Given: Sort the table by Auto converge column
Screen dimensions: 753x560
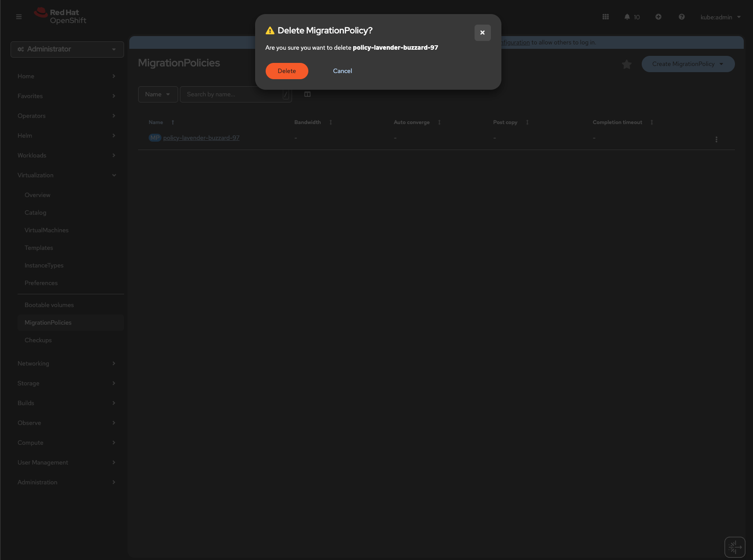Looking at the screenshot, I should (417, 122).
